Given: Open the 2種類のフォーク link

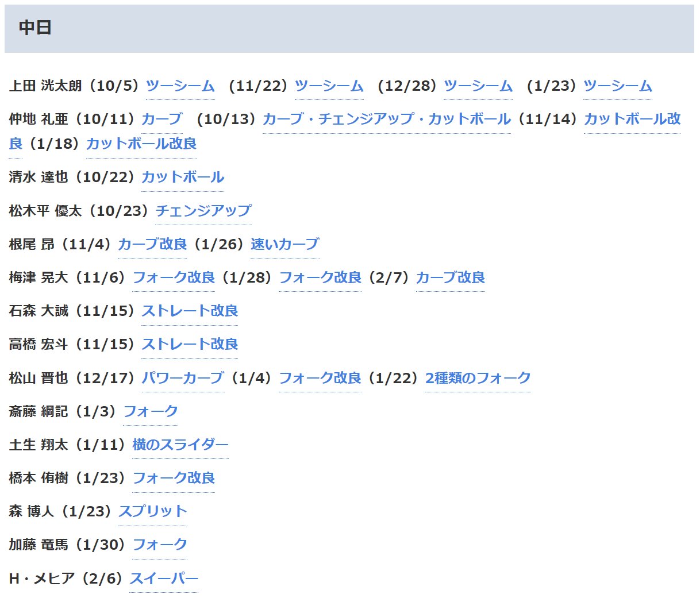Looking at the screenshot, I should [478, 378].
